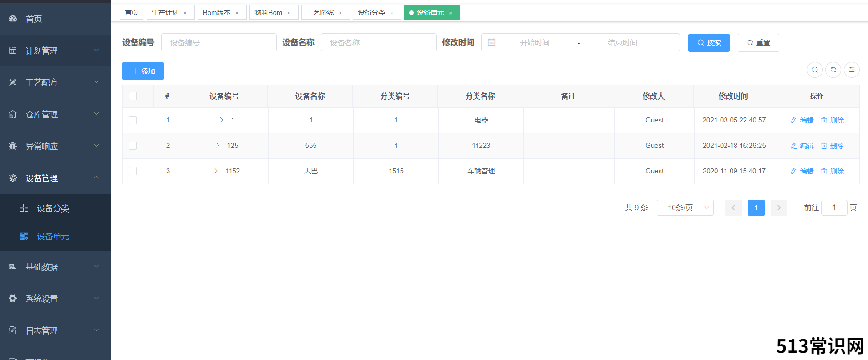Viewport: 868px width, 360px height.
Task: Open the 首页 dashboard icon in sidebar
Action: [13, 19]
